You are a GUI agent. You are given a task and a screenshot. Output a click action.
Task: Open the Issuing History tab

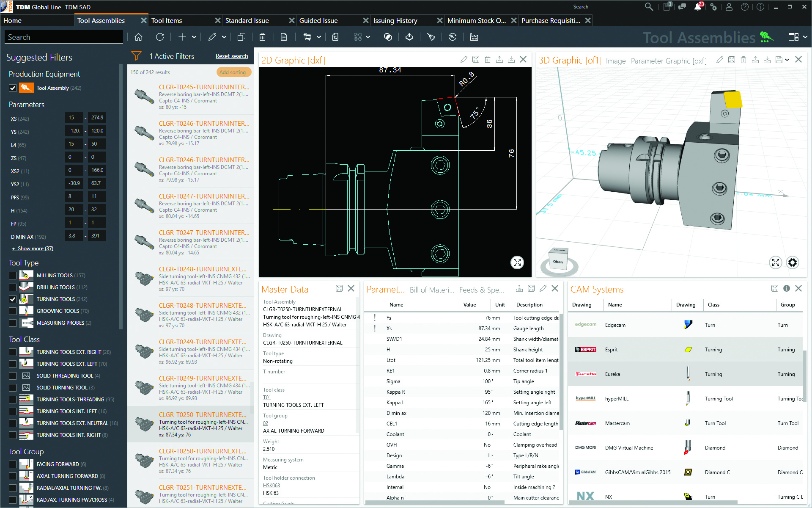coord(395,20)
